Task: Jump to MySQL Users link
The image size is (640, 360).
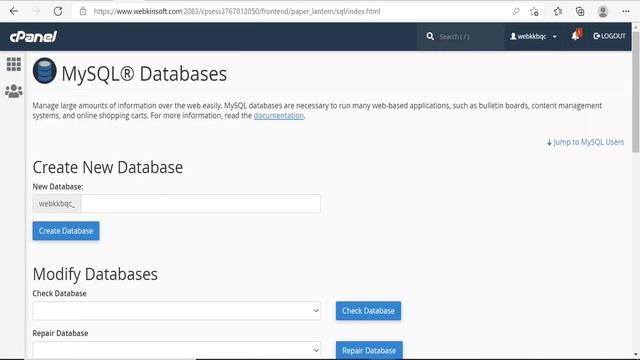Action: (x=585, y=142)
